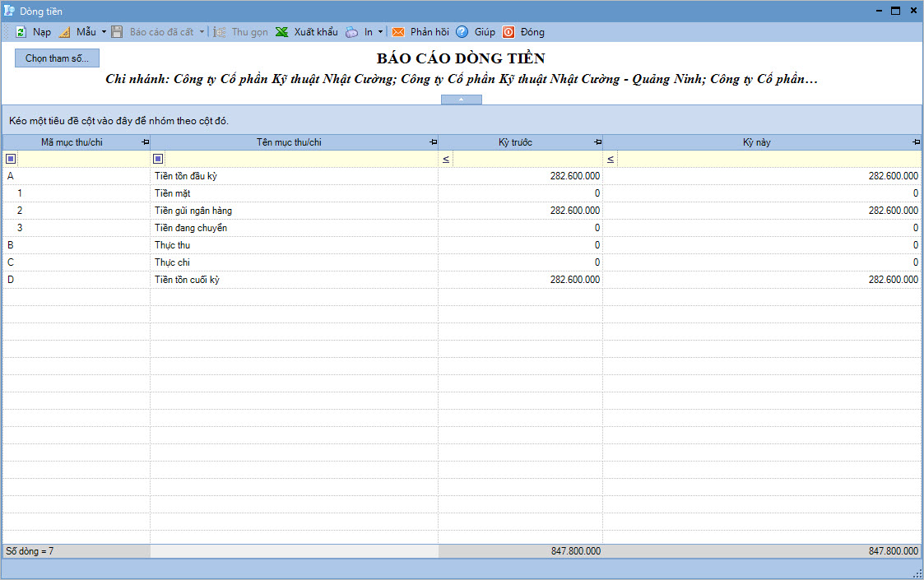Pin the Mã mục thu/chi column
The width and height of the screenshot is (924, 580).
click(146, 142)
